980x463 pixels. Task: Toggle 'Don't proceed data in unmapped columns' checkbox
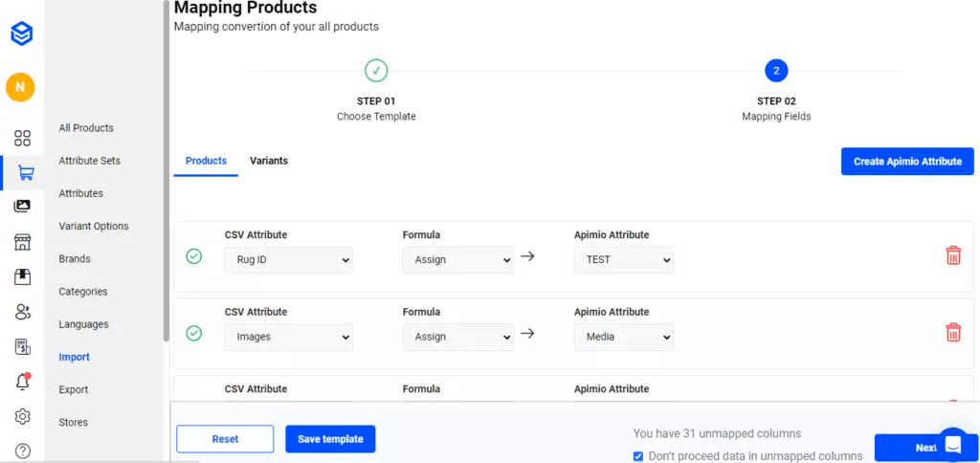click(x=638, y=456)
